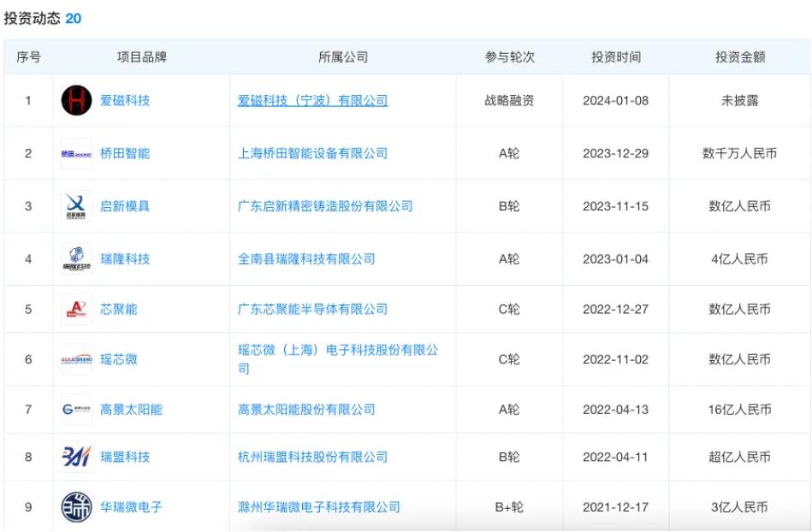Open 滁州华瑞微电子科技有限公司 link
Image resolution: width=812 pixels, height=532 pixels.
[x=319, y=507]
